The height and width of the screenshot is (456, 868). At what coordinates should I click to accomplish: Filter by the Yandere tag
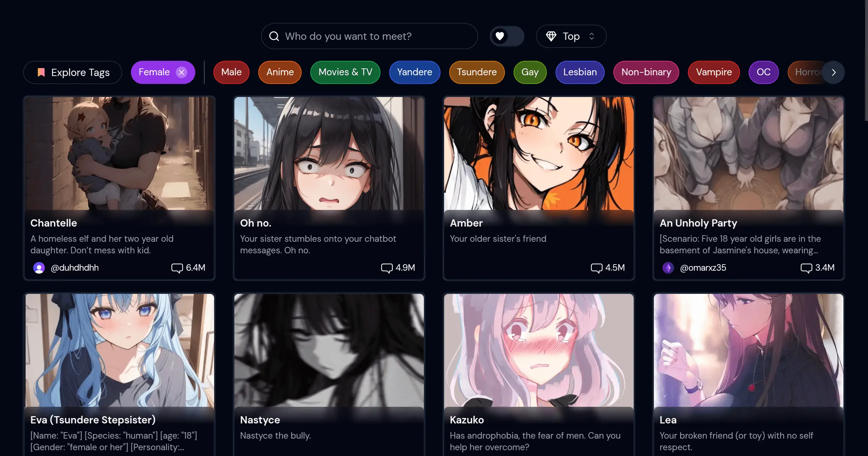(414, 72)
